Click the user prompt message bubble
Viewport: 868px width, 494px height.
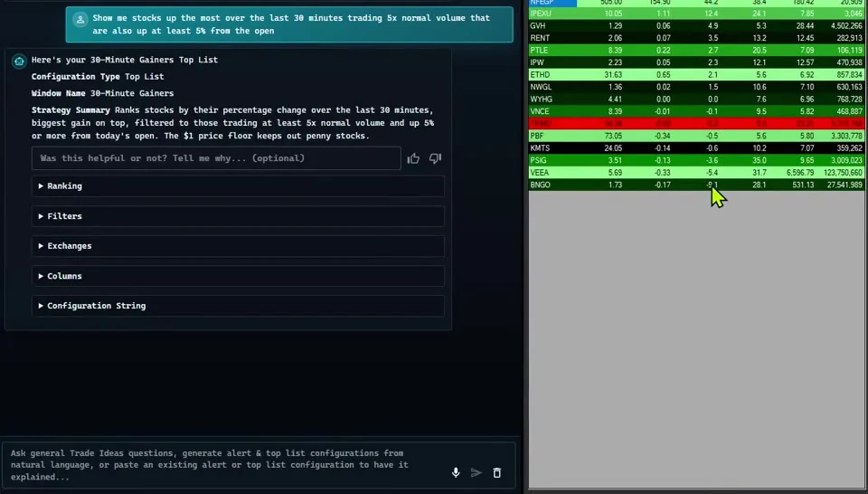click(x=289, y=24)
